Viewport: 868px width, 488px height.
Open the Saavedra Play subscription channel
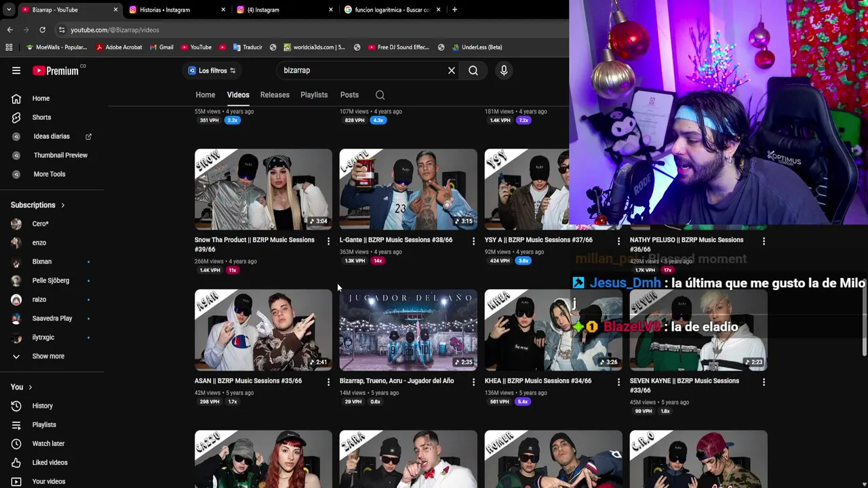52,319
